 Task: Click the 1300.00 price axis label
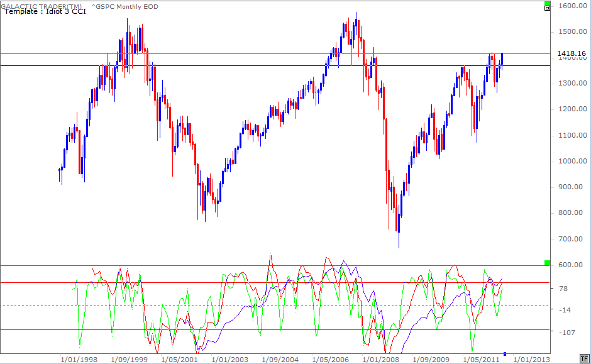point(573,83)
